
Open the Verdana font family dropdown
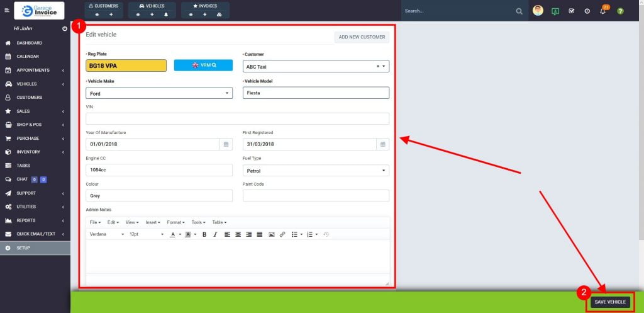tap(107, 234)
